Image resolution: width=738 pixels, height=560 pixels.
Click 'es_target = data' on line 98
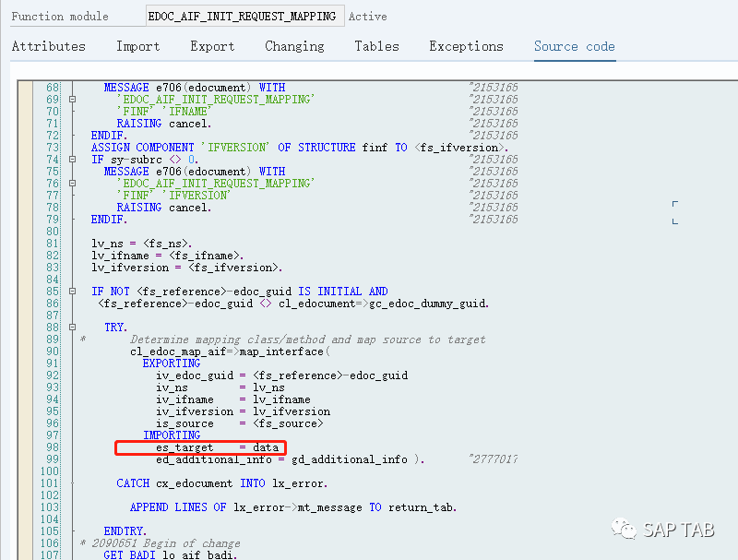pyautogui.click(x=218, y=447)
